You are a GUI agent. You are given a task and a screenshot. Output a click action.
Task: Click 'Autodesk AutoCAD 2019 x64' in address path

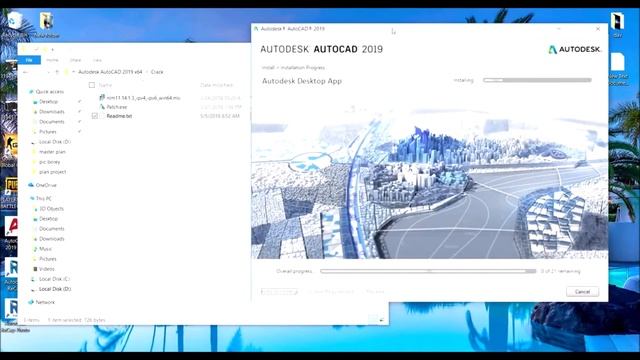coord(110,72)
